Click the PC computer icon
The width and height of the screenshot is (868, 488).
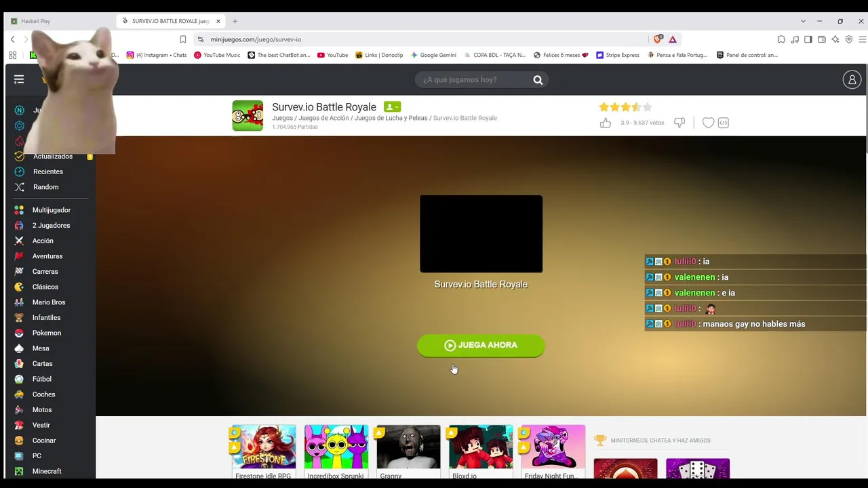[19, 456]
